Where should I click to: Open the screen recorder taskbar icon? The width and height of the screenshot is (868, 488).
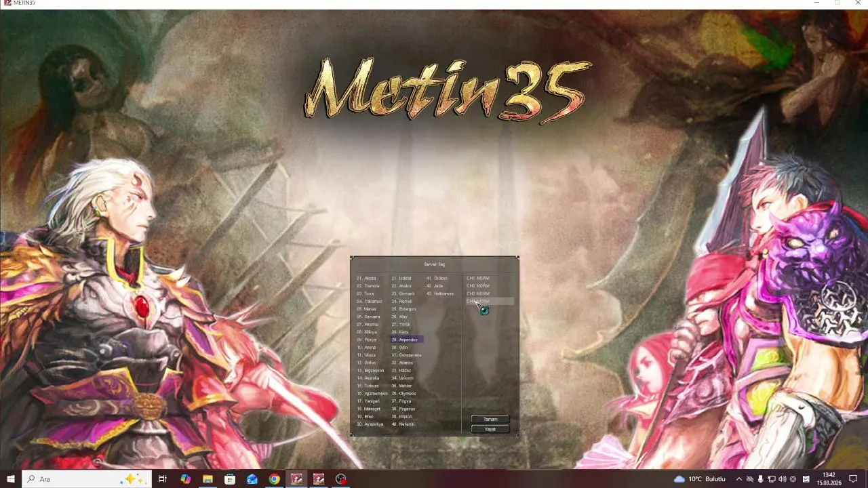coord(341,479)
